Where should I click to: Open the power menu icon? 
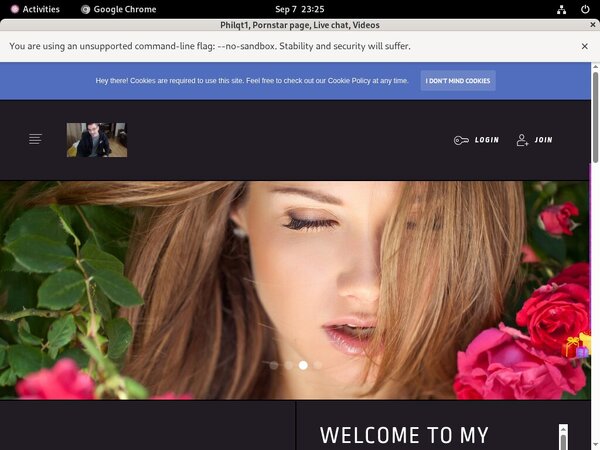[585, 9]
